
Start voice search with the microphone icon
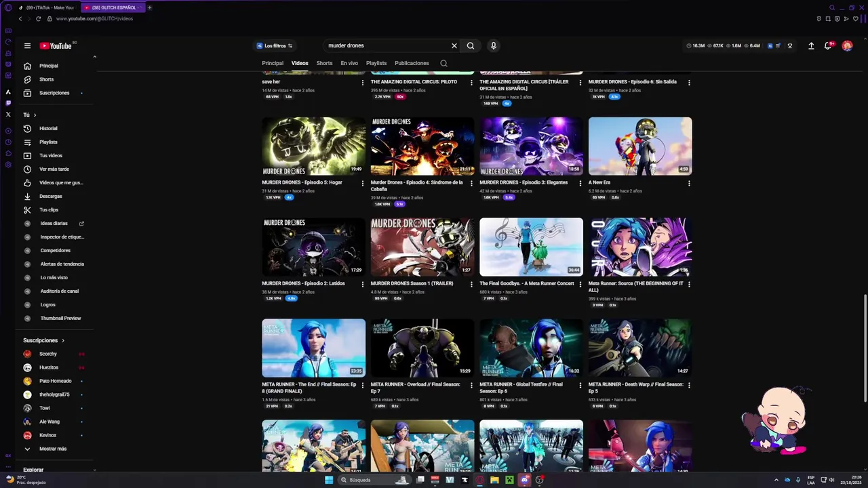(x=494, y=46)
